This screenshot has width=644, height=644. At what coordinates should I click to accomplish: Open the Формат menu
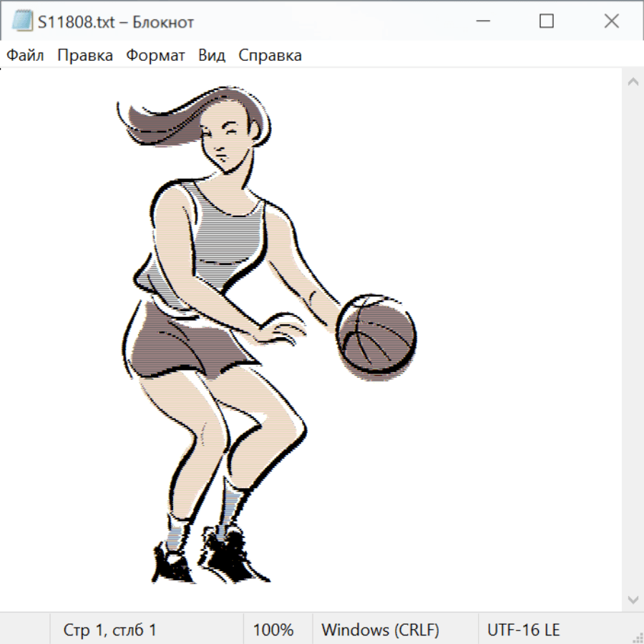tap(155, 56)
